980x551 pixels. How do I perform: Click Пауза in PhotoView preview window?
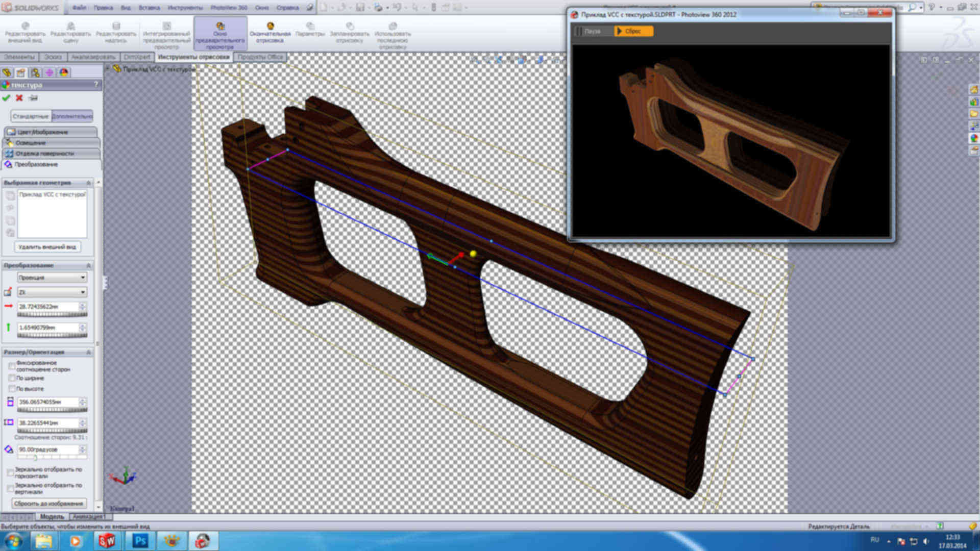click(x=593, y=31)
